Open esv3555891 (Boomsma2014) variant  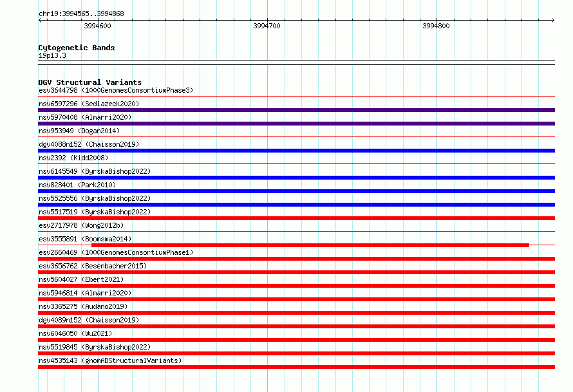[x=85, y=239]
